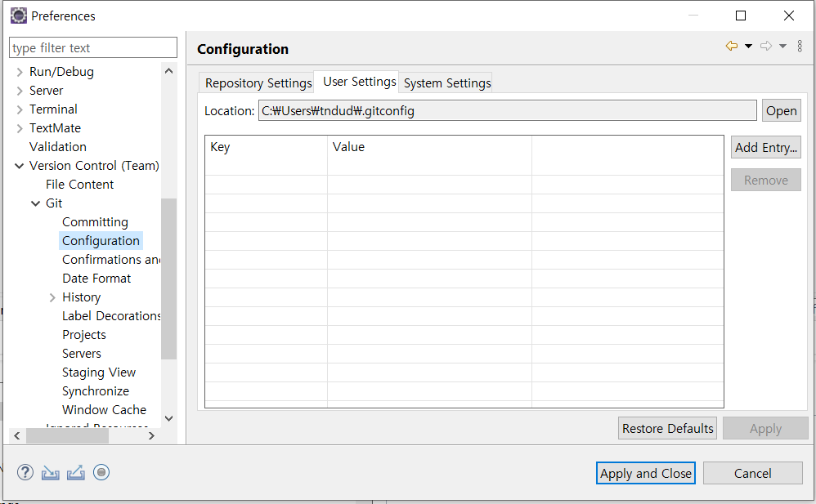The height and width of the screenshot is (504, 816).
Task: Select Committing in the Git tree
Action: tap(95, 222)
